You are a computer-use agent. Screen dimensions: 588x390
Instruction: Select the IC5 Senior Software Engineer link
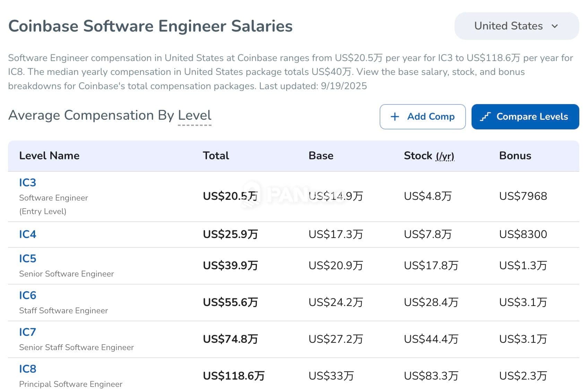pos(27,258)
